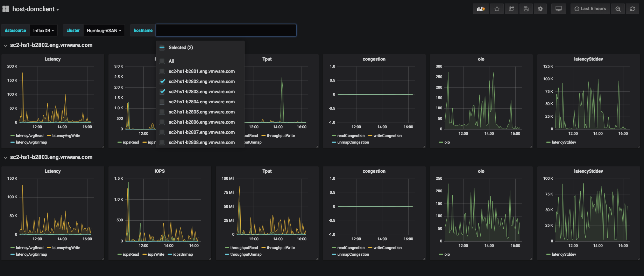The image size is (644, 276).
Task: Open the InfluxDB datasource dropdown
Action: 44,30
